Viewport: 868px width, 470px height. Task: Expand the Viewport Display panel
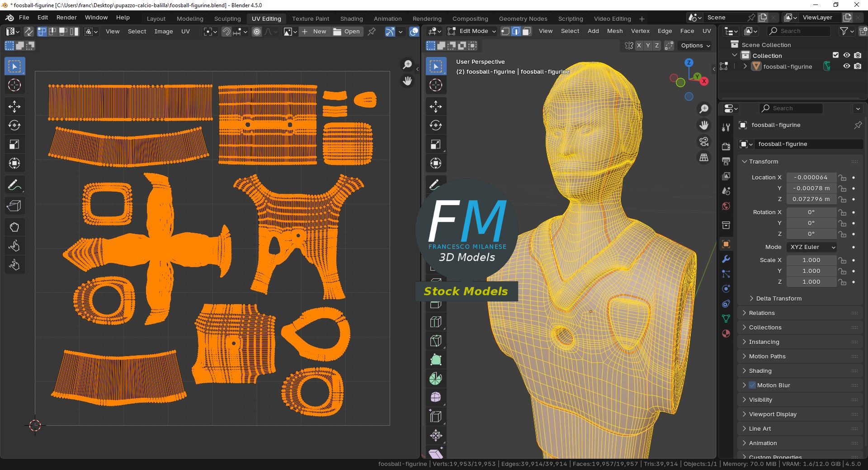pyautogui.click(x=772, y=414)
